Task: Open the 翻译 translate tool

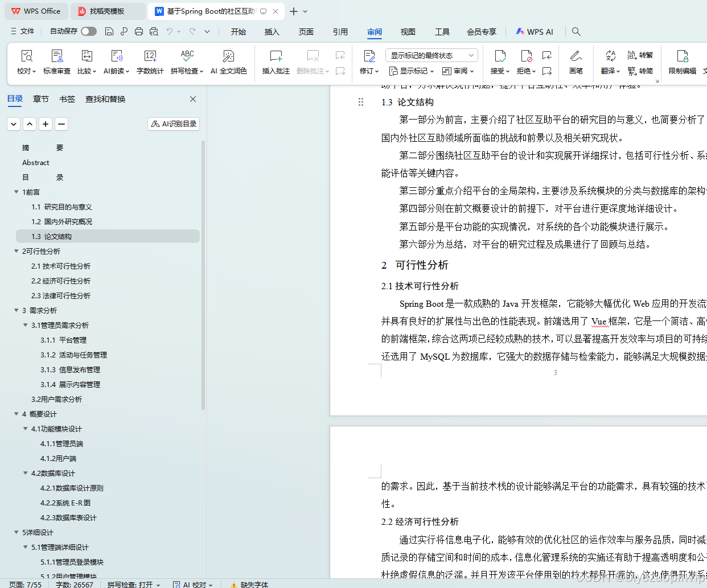Action: tap(610, 62)
